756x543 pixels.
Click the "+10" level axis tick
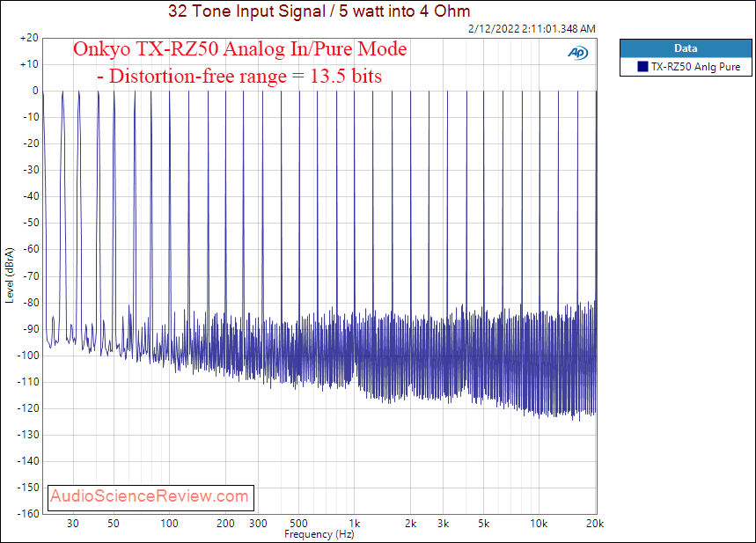29,64
